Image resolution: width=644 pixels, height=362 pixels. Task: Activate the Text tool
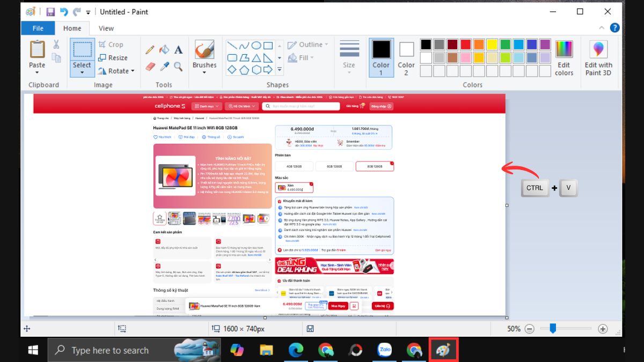coord(178,50)
